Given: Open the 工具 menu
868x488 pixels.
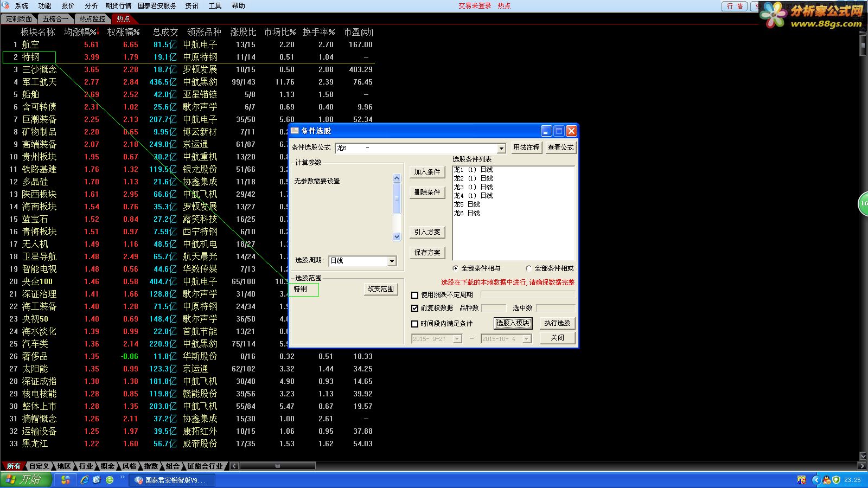Looking at the screenshot, I should [215, 5].
